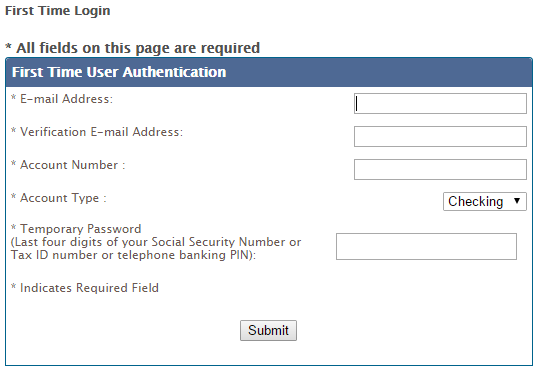Click the asterisk before Indicates Required Field
Image resolution: width=540 pixels, height=372 pixels.
[x=13, y=286]
